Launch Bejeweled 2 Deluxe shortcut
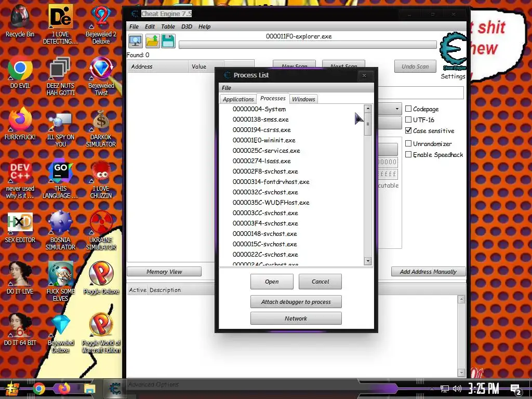Screen dimensions: 532x399 [101, 24]
